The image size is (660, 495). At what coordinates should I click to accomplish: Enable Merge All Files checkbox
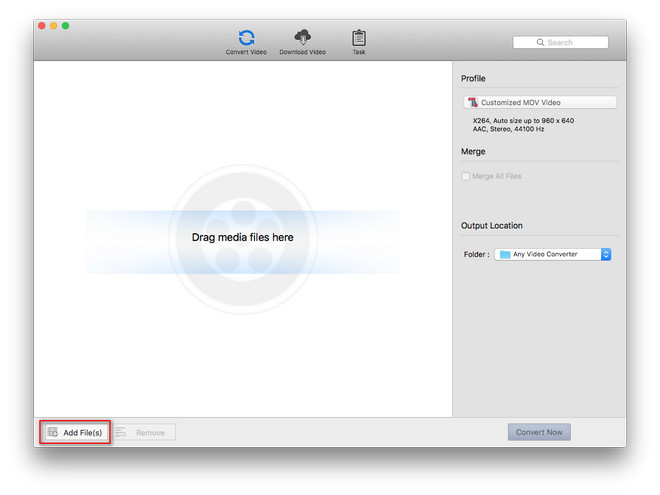(x=466, y=176)
